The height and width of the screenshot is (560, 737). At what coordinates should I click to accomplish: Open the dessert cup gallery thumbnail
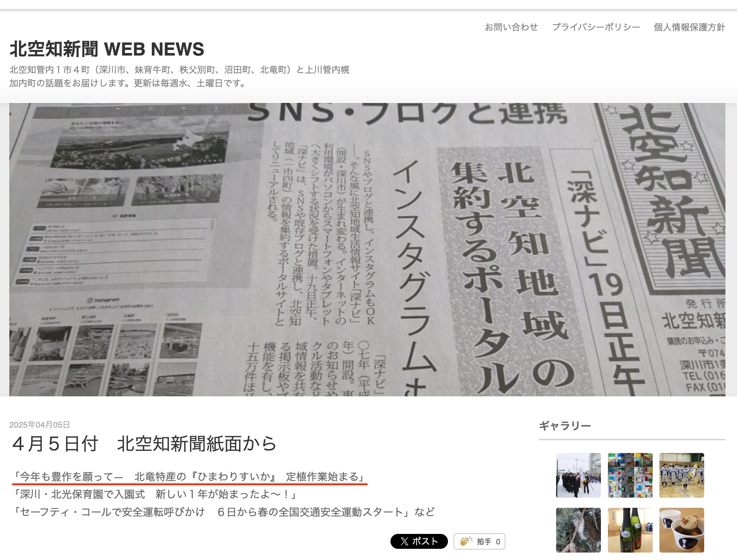pyautogui.click(x=681, y=530)
